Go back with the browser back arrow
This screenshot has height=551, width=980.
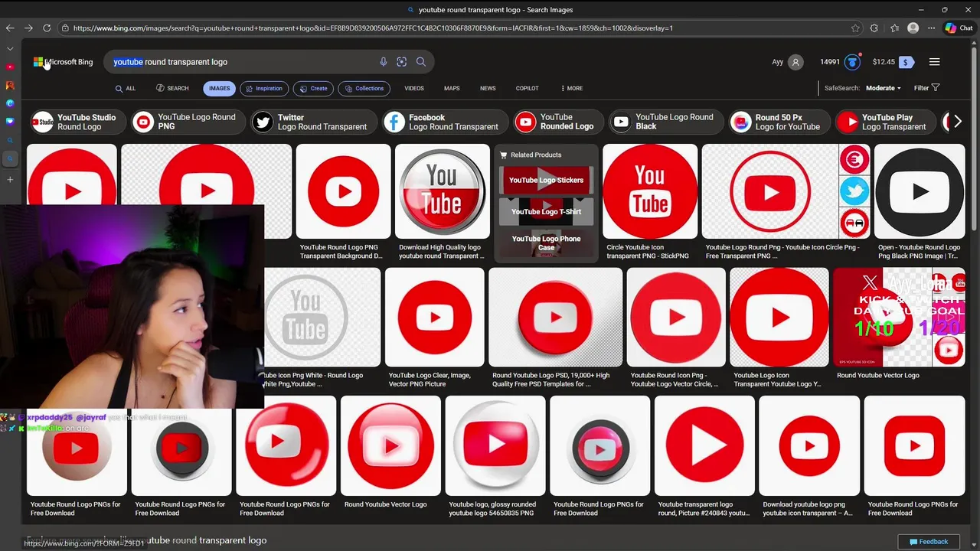[x=10, y=28]
